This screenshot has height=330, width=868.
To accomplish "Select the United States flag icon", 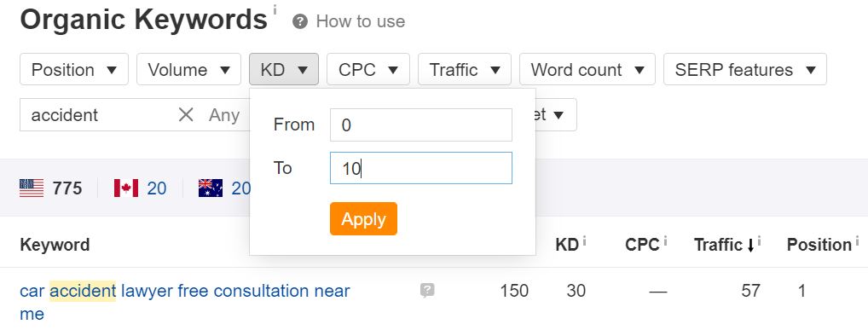I will point(32,188).
